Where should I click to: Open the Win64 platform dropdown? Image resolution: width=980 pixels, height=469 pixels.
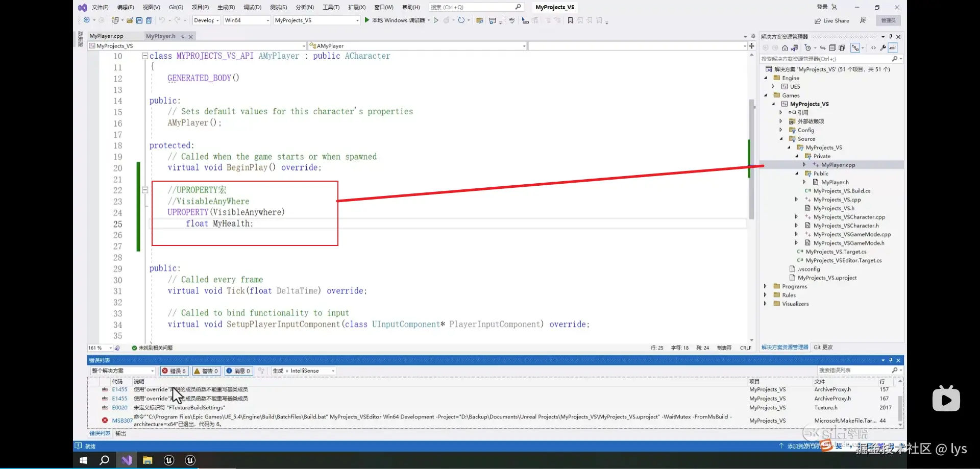pos(247,20)
